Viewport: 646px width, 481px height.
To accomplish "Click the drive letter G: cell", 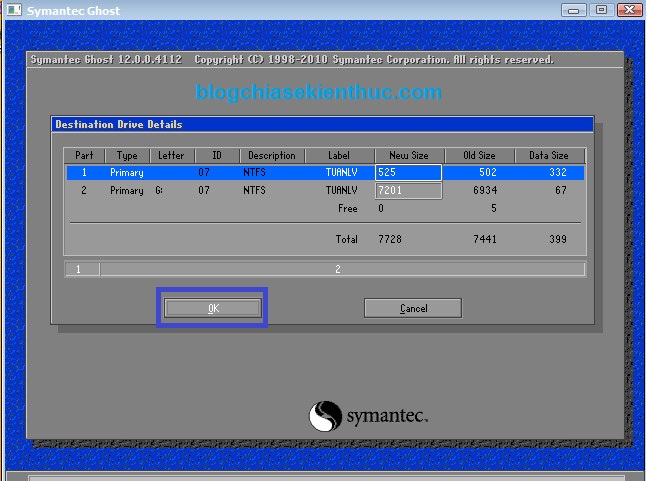I will (x=159, y=191).
